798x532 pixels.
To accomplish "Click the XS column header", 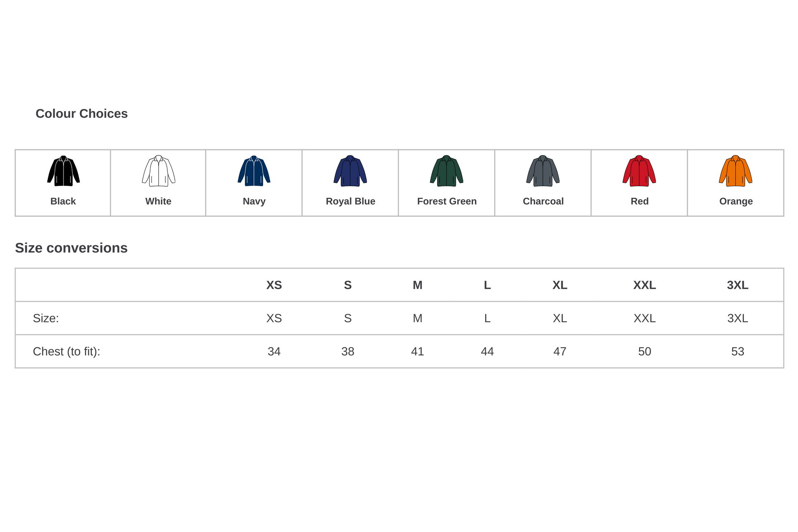I will pos(274,285).
